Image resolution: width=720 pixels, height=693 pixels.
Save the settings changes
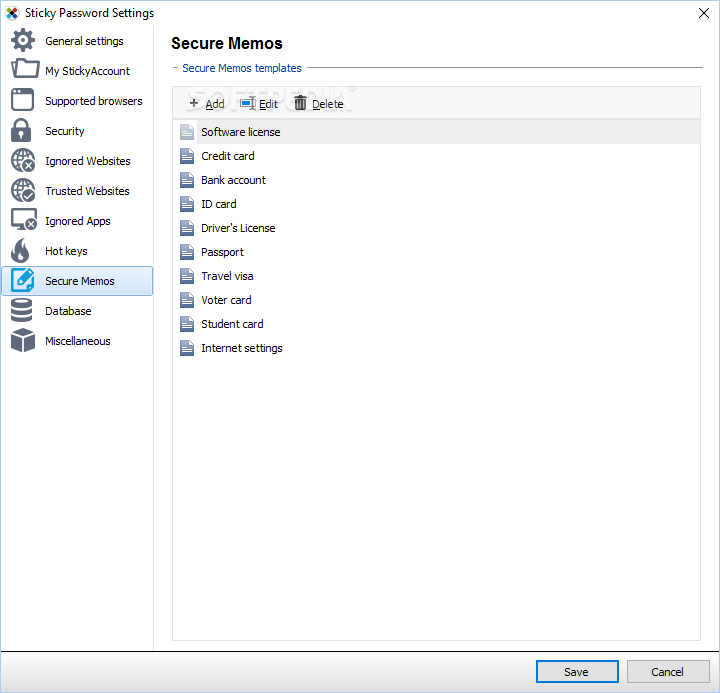577,671
